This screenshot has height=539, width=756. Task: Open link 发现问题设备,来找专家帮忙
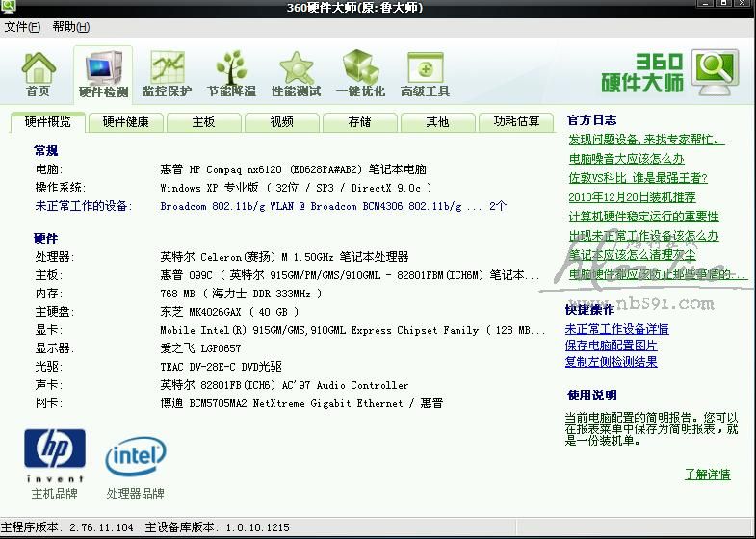[x=646, y=140]
